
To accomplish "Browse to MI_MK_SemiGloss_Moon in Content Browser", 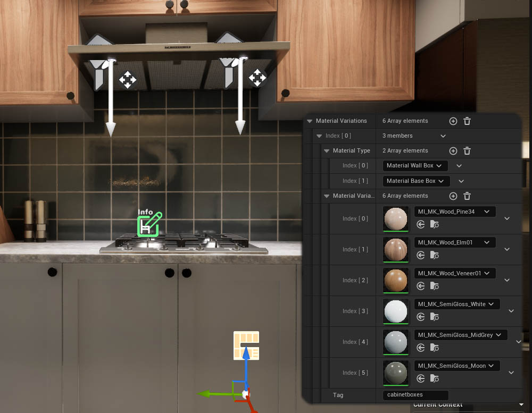I will click(x=435, y=379).
